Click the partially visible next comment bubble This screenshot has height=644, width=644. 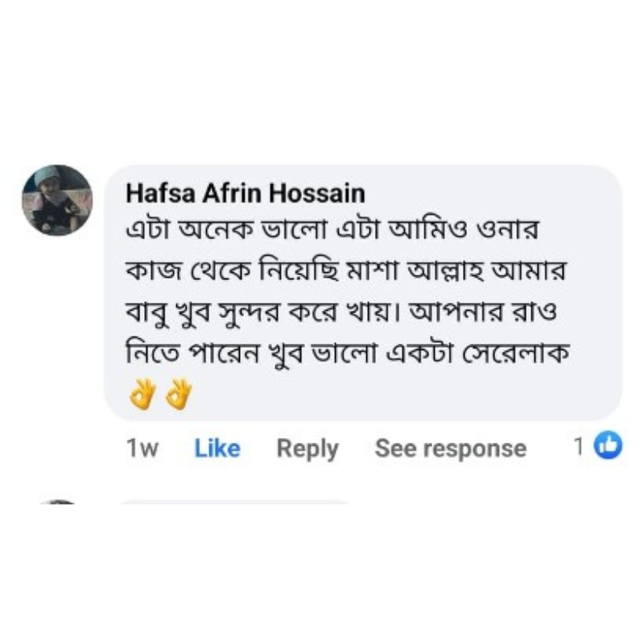[x=233, y=504]
